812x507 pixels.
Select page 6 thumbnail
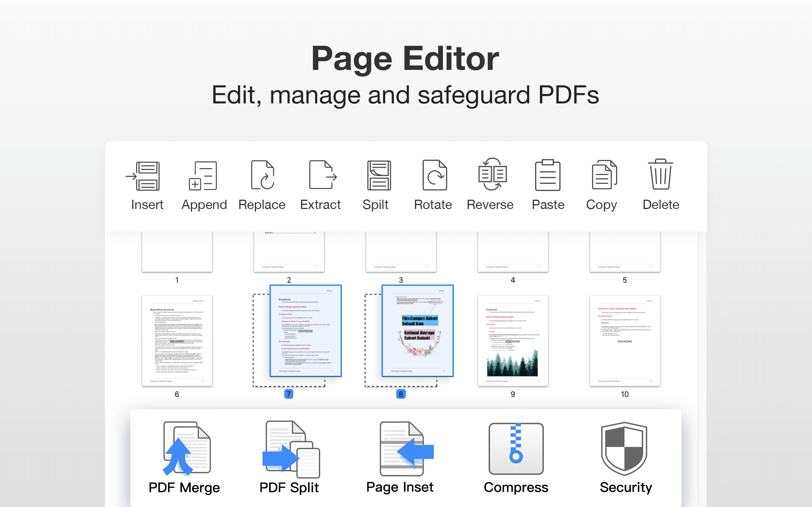[x=177, y=340]
